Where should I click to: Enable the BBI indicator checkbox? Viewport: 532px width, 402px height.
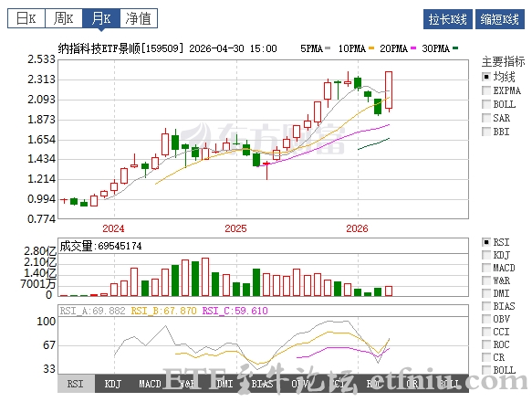point(486,132)
